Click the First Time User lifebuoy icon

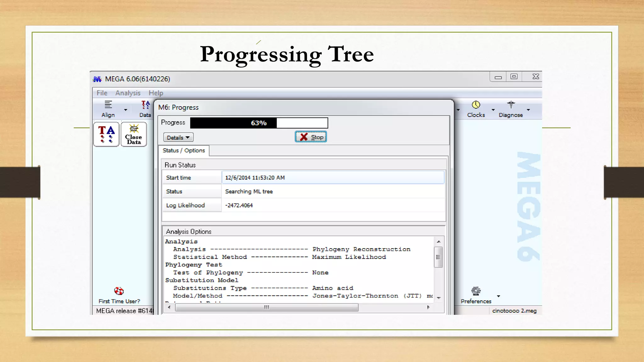(119, 291)
